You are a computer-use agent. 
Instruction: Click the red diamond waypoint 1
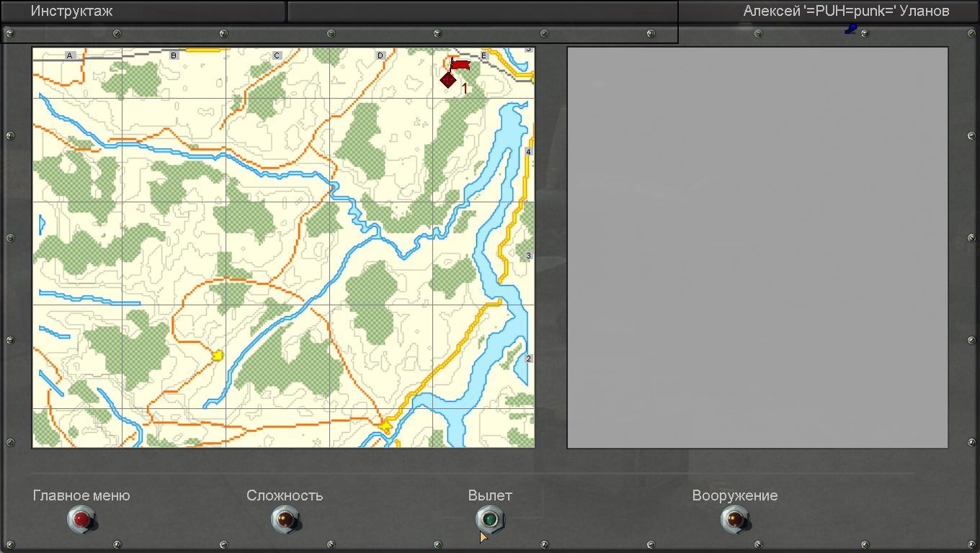coord(448,79)
